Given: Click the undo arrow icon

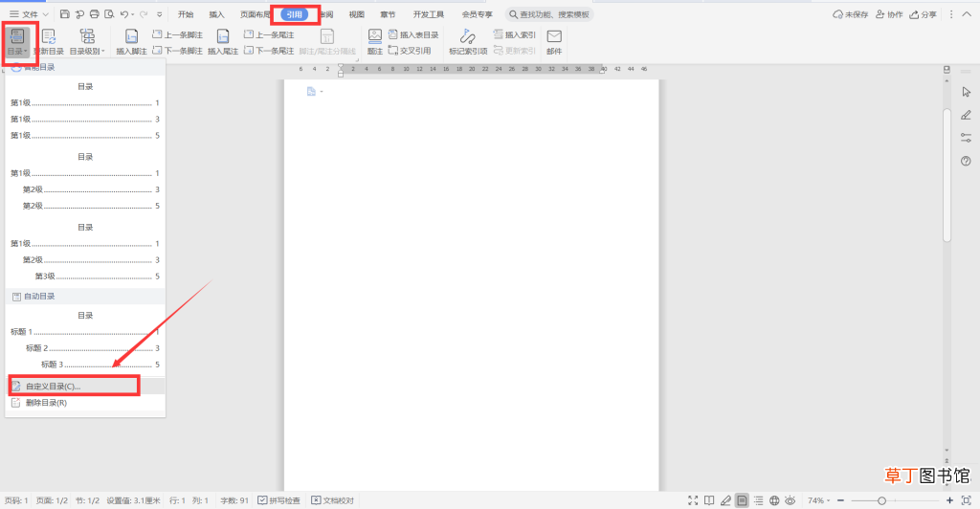Looking at the screenshot, I should click(124, 13).
